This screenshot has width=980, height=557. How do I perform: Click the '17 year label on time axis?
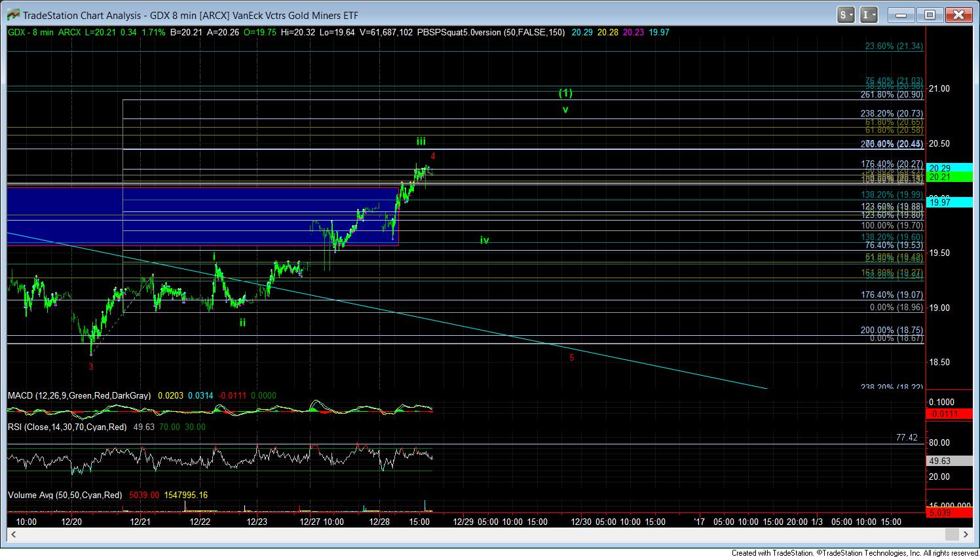click(x=699, y=522)
